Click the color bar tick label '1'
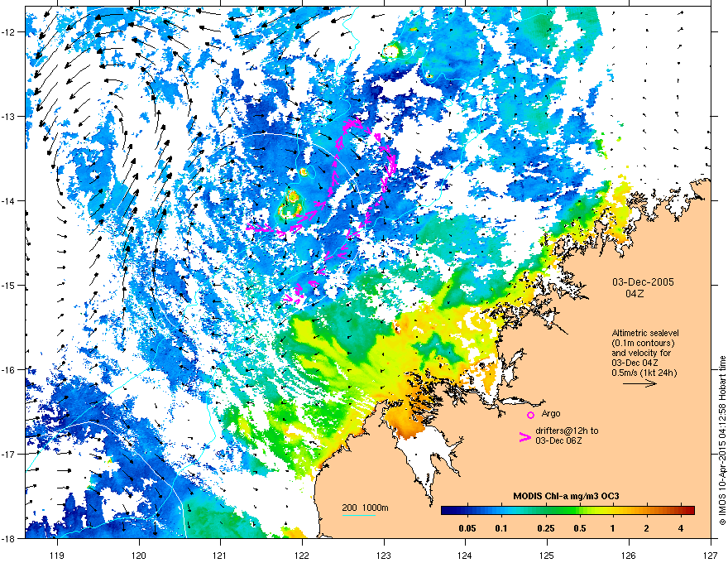728x563 pixels. click(612, 528)
